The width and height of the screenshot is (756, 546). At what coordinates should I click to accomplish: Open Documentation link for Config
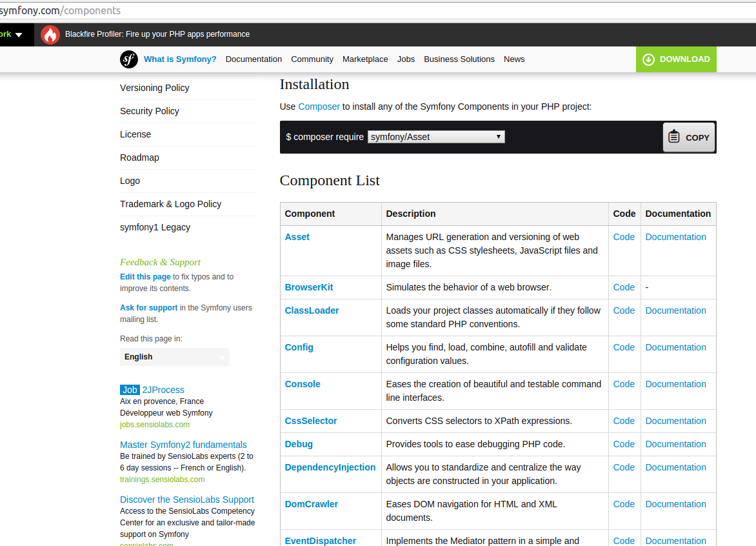pos(675,347)
